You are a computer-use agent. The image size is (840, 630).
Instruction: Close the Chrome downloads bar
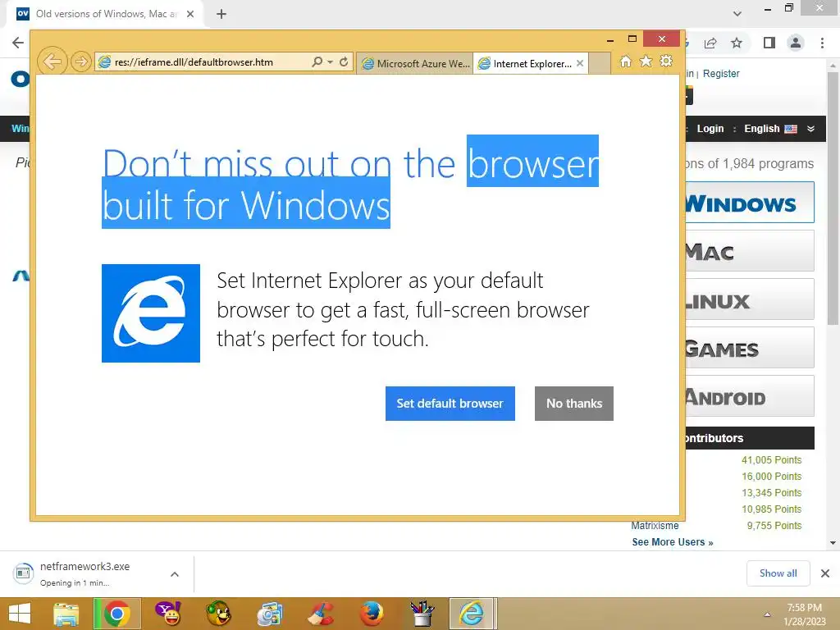pyautogui.click(x=825, y=573)
